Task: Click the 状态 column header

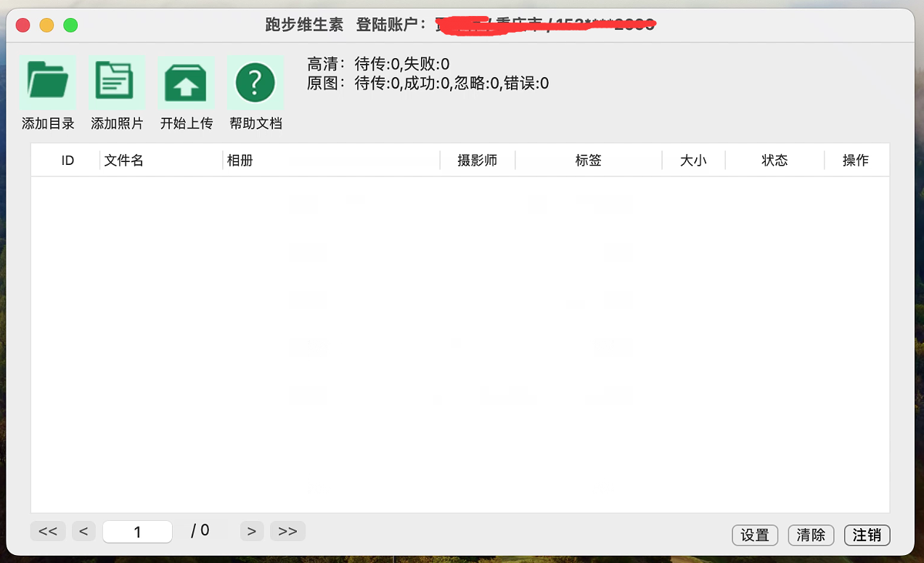Action: coord(774,161)
